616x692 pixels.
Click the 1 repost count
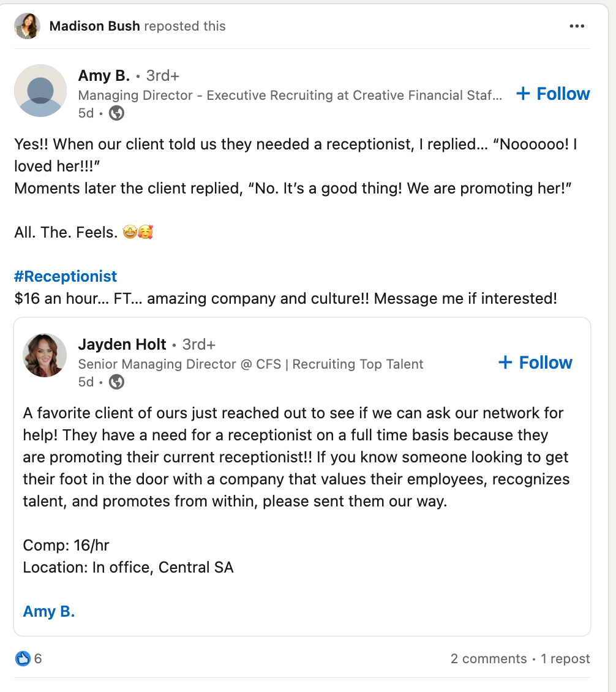(565, 658)
